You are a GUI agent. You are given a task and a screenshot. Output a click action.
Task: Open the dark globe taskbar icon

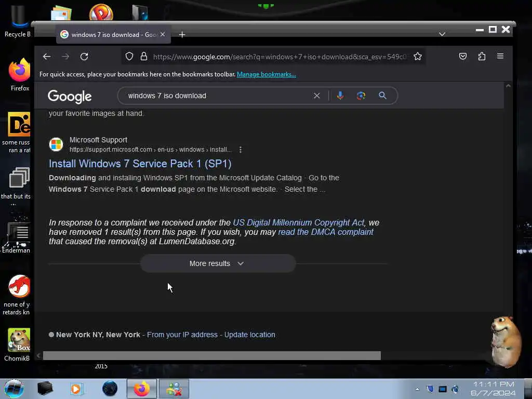[x=110, y=389]
